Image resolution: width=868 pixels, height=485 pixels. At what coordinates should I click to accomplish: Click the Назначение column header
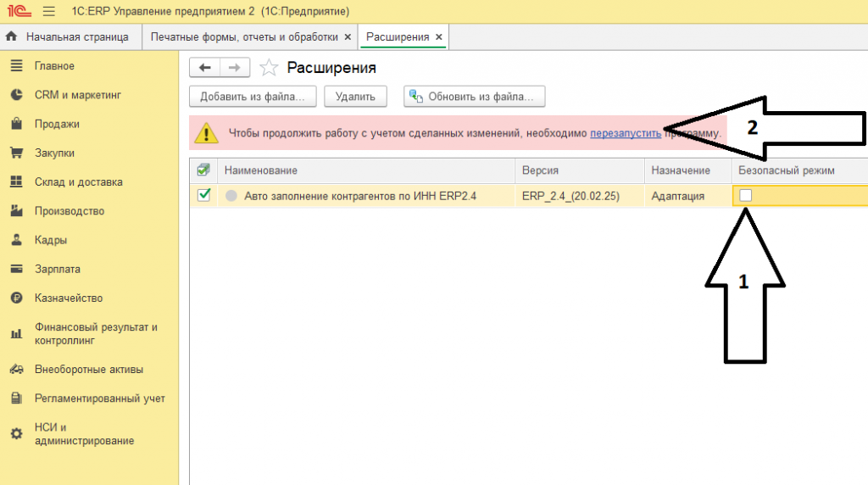[x=688, y=170]
